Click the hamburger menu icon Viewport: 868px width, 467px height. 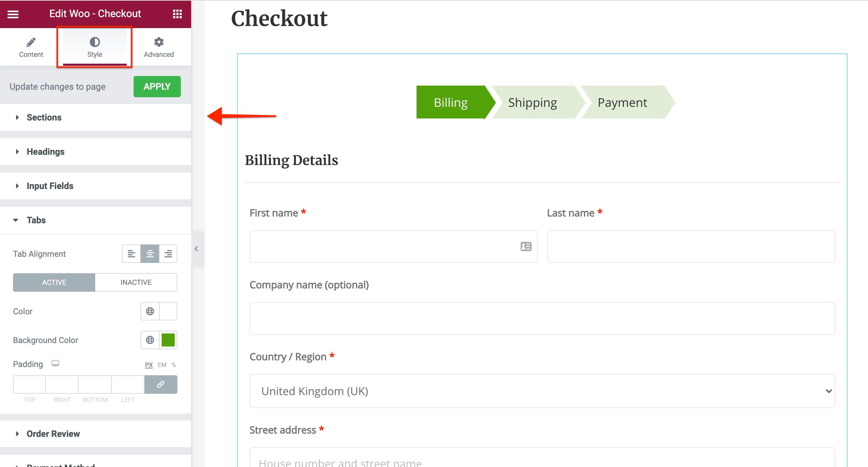tap(13, 13)
